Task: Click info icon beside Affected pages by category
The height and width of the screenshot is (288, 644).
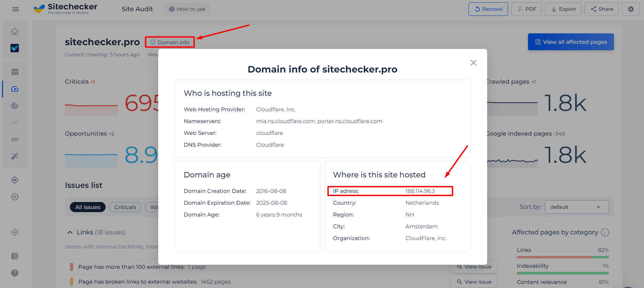Action: coord(605,232)
